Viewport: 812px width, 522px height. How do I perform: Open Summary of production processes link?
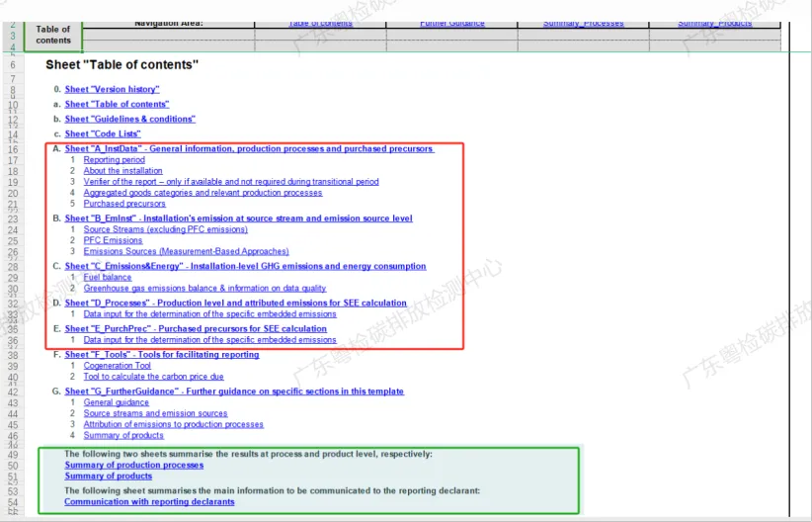[133, 465]
